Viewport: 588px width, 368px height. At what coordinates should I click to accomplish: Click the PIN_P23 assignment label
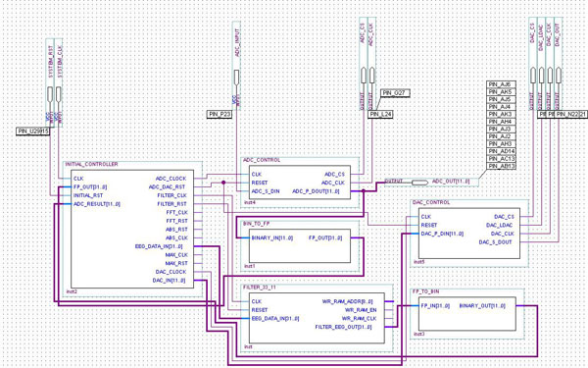pos(220,114)
